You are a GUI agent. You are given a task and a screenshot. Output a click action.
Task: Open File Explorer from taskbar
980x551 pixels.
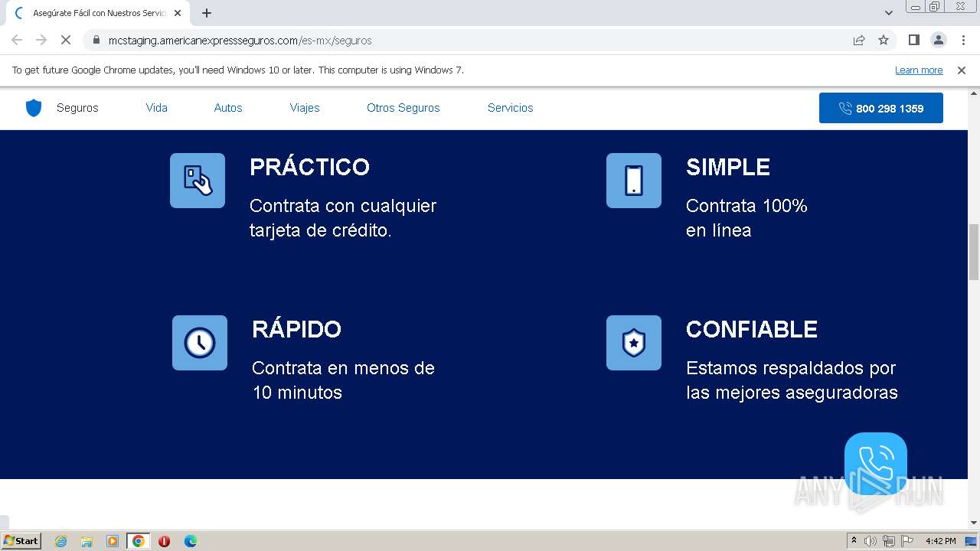pos(87,541)
